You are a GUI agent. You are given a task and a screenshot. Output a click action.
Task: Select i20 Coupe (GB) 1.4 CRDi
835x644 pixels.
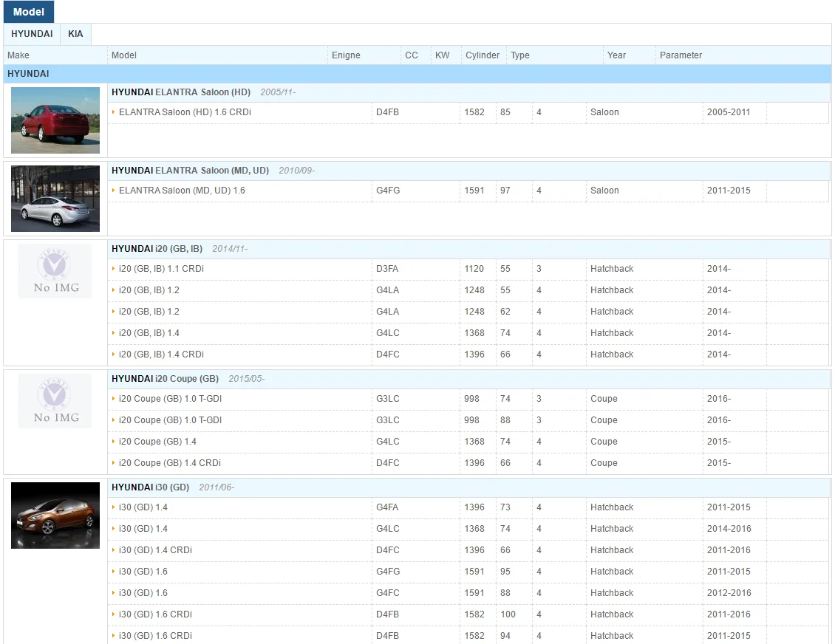tap(170, 462)
